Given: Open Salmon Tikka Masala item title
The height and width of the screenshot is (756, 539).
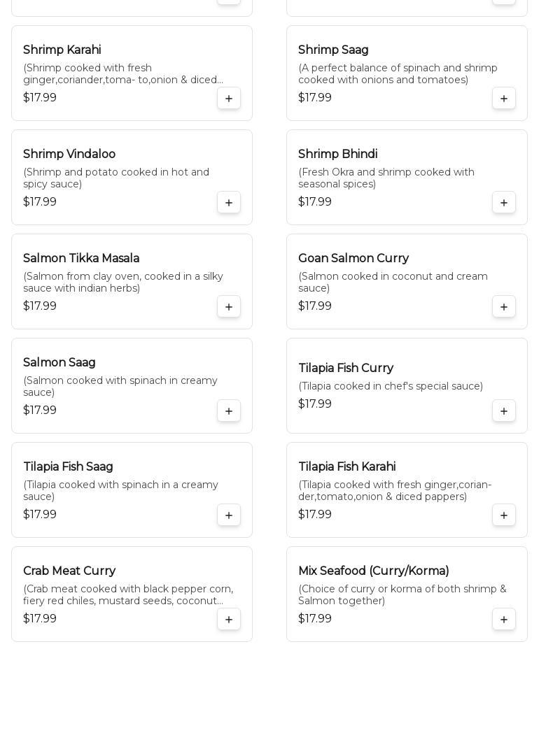Looking at the screenshot, I should (81, 259).
